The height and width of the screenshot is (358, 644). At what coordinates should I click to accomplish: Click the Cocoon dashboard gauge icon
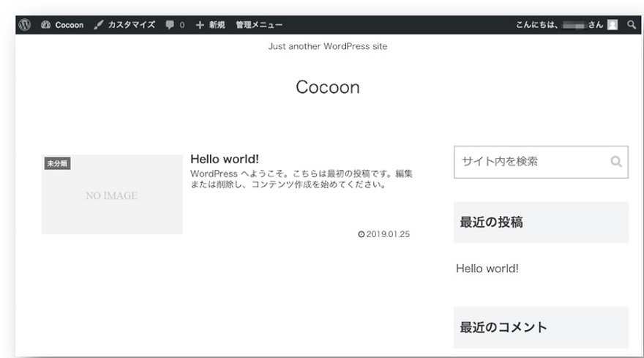(45, 25)
